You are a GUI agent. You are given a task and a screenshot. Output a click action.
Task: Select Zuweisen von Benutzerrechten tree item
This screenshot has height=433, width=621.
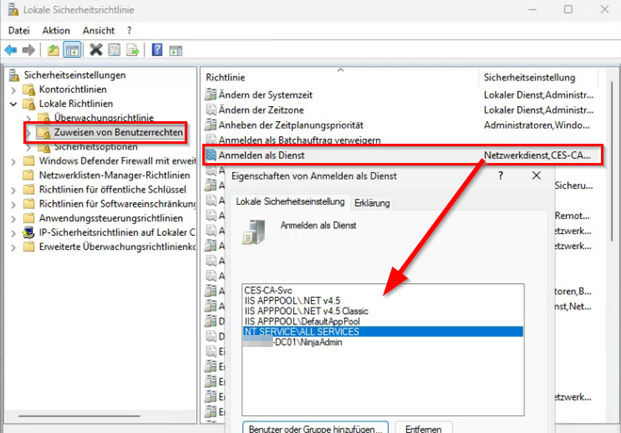click(x=118, y=132)
